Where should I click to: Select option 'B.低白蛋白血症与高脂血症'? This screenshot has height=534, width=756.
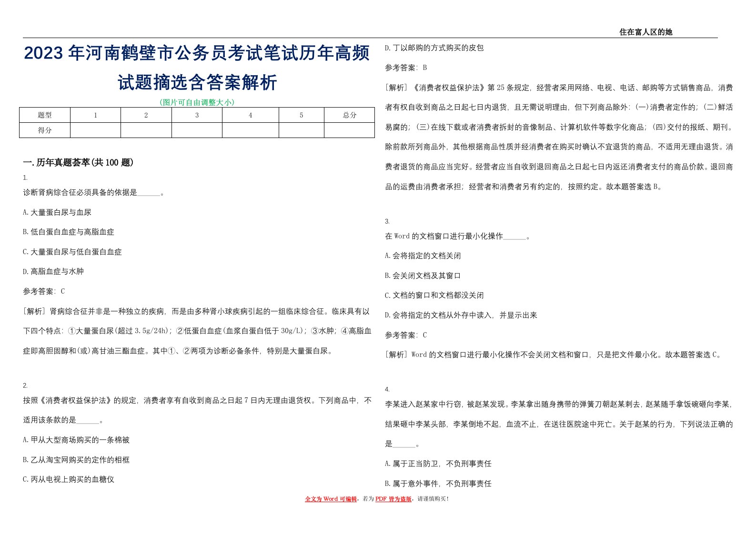pyautogui.click(x=69, y=232)
